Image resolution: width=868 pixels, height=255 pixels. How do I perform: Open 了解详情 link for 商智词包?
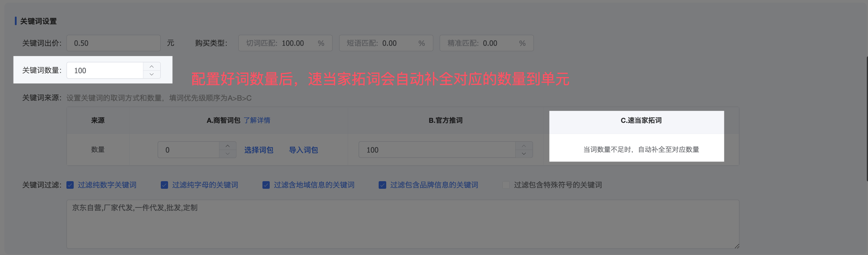pos(257,120)
